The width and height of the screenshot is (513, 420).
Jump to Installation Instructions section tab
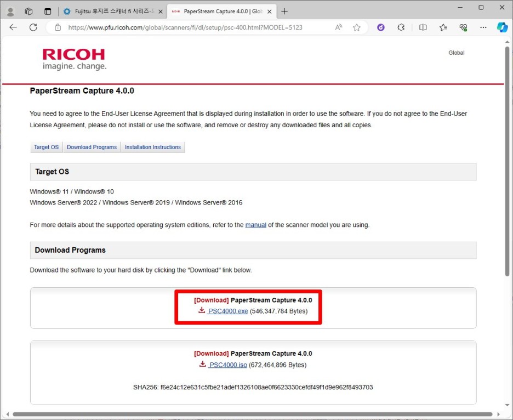(153, 147)
